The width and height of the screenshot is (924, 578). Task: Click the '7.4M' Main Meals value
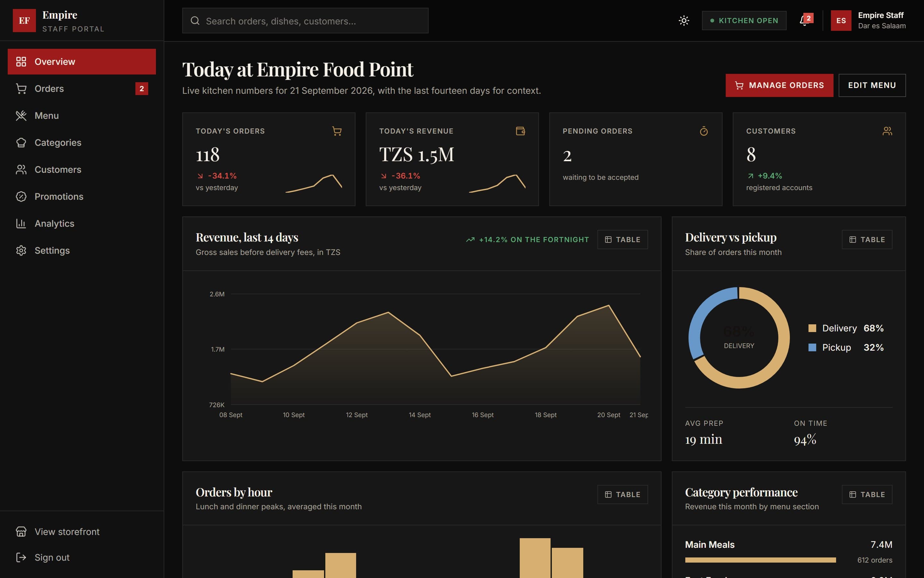pos(881,545)
